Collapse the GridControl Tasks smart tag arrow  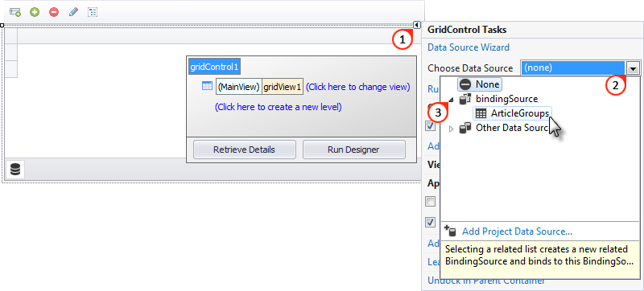click(x=417, y=25)
